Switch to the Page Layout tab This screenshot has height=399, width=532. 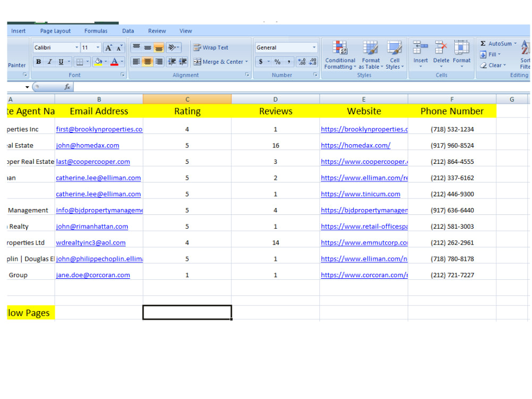point(55,31)
